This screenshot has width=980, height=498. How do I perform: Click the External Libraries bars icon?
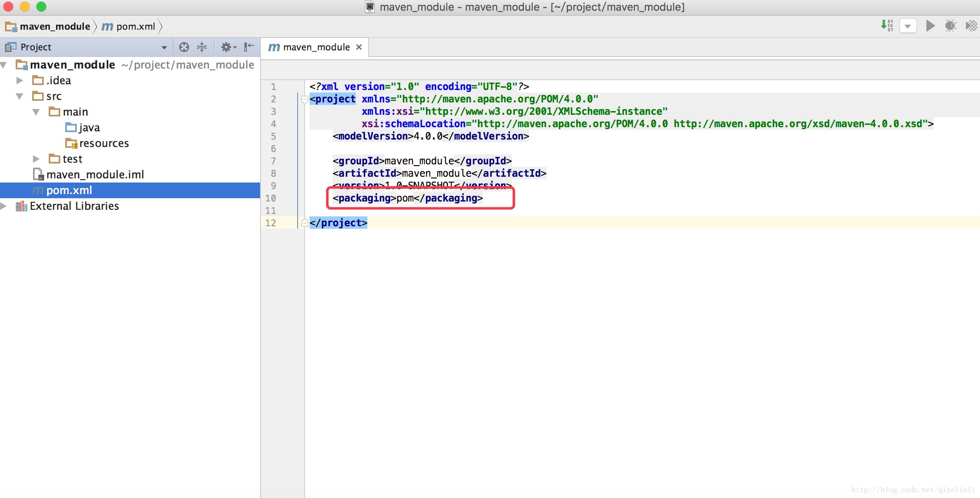(21, 206)
